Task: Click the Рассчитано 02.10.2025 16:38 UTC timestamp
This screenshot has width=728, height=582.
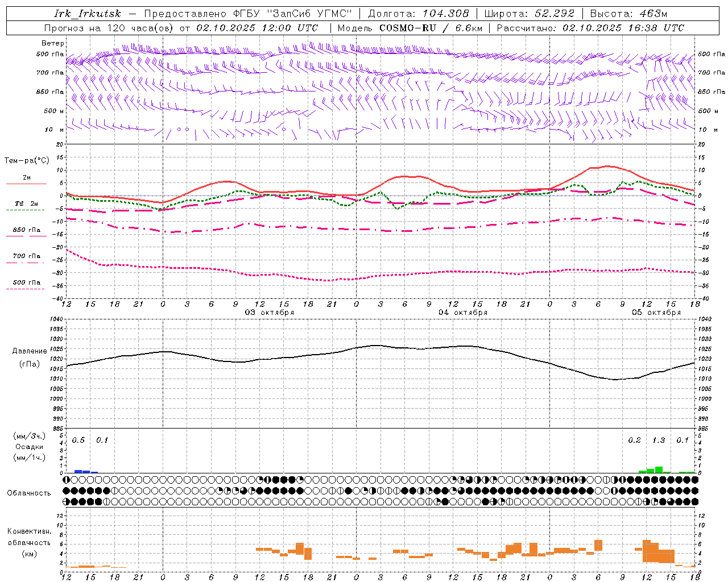Action: pos(590,28)
